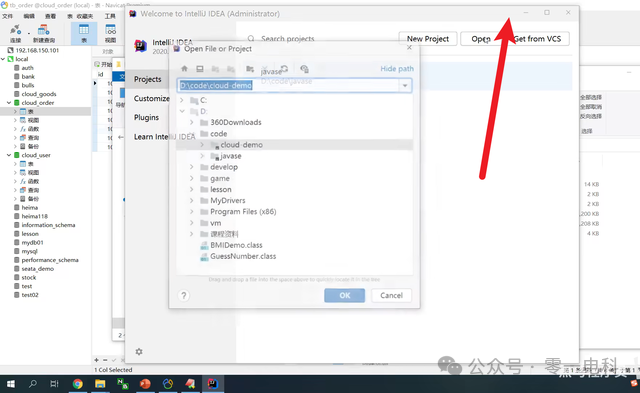Jump to desktop directory in Open File dialog
Viewport: 640px width, 393px height.
pos(200,69)
